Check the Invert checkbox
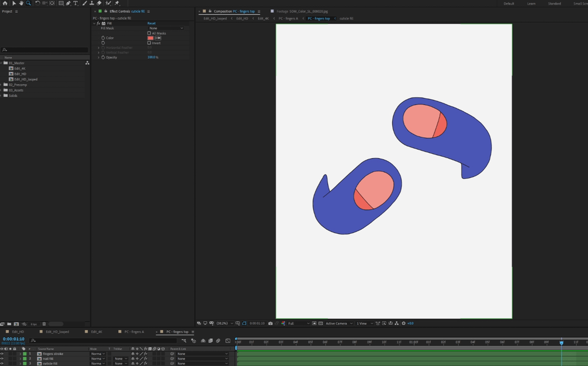Viewport: 588px width, 366px height. pyautogui.click(x=149, y=43)
